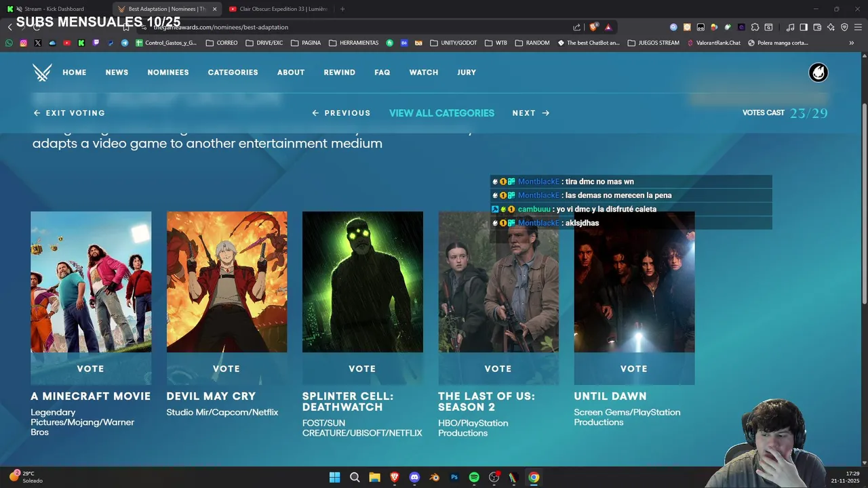
Task: Open WhatsApp bookmark icon
Action: click(9, 43)
